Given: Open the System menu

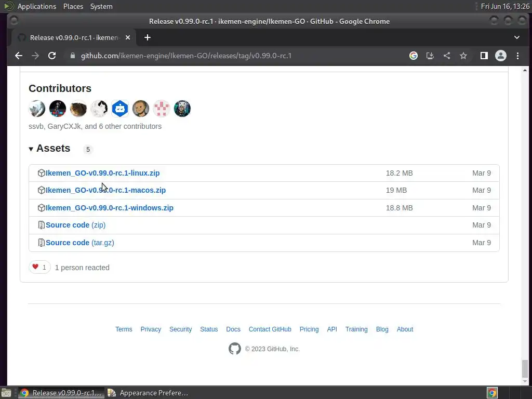Looking at the screenshot, I should (101, 6).
